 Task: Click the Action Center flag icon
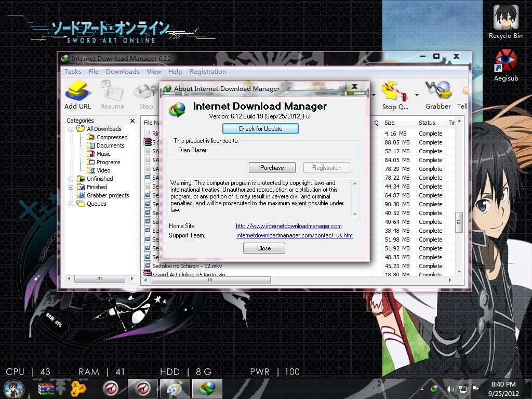point(475,389)
